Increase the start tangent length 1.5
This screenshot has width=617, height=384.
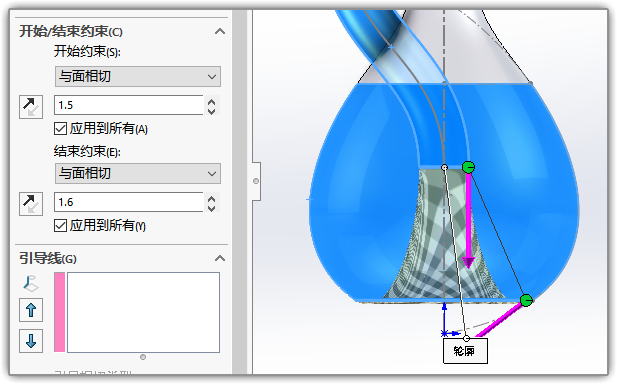pos(211,102)
